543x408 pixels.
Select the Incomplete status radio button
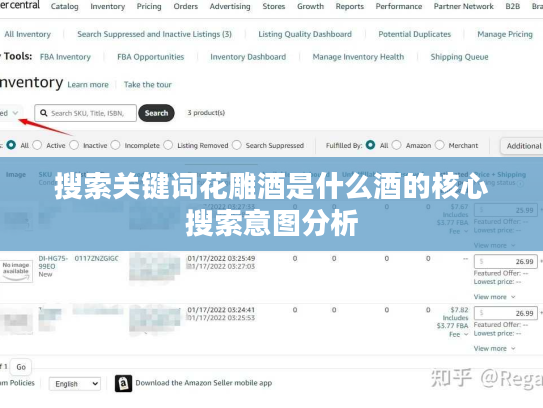(x=116, y=145)
